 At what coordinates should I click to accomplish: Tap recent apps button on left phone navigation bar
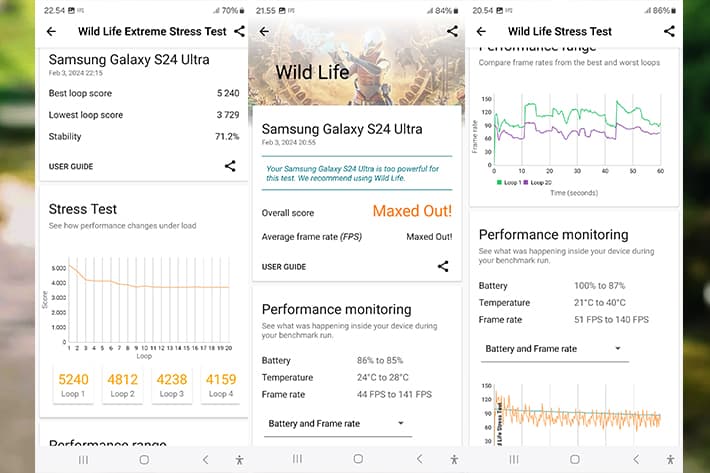pyautogui.click(x=83, y=460)
